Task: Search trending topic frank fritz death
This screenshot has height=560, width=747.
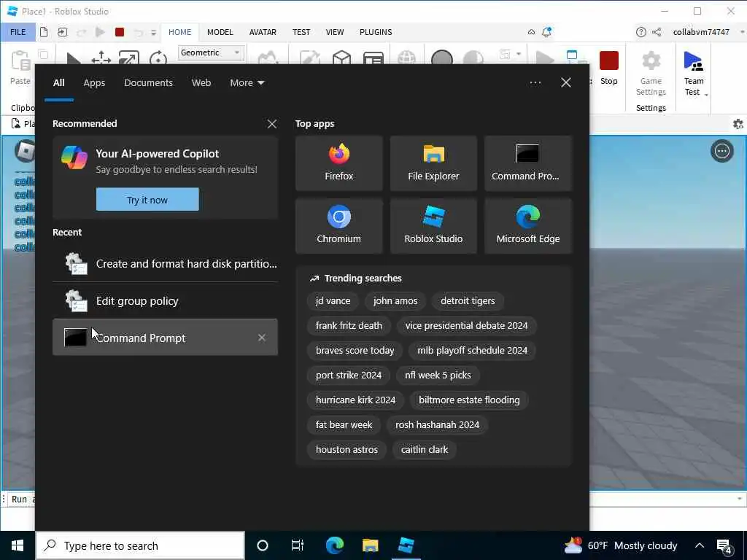Action: pos(349,326)
